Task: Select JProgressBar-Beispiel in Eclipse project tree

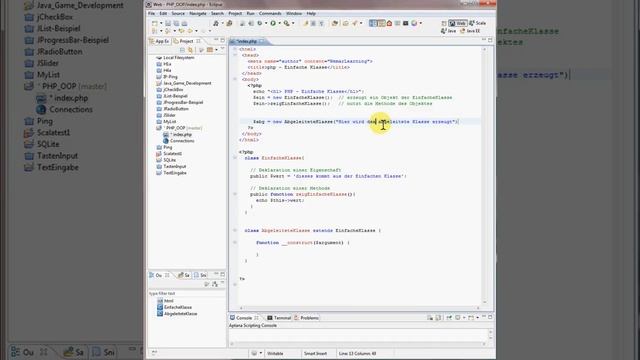Action: point(180,102)
